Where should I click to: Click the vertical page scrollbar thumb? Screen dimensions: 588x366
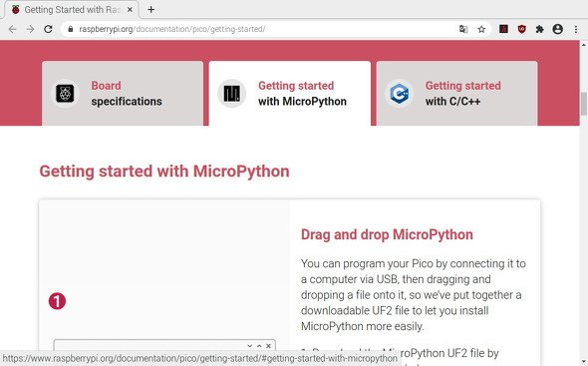pyautogui.click(x=583, y=104)
